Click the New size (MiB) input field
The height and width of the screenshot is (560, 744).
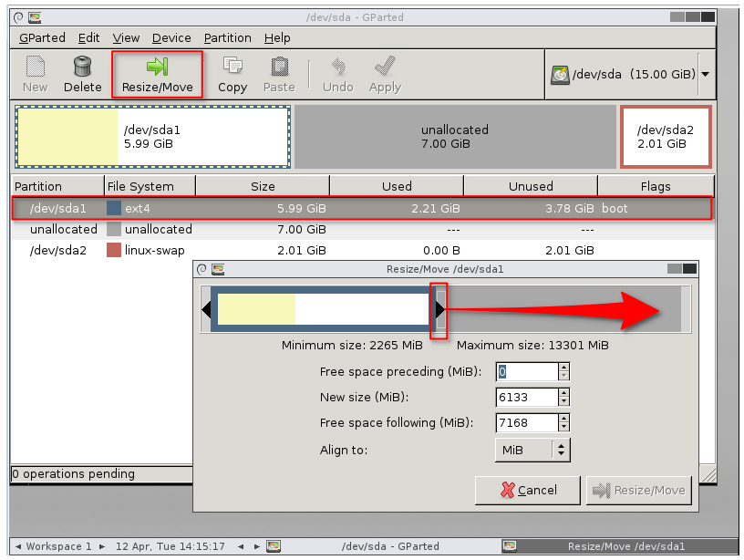click(527, 398)
